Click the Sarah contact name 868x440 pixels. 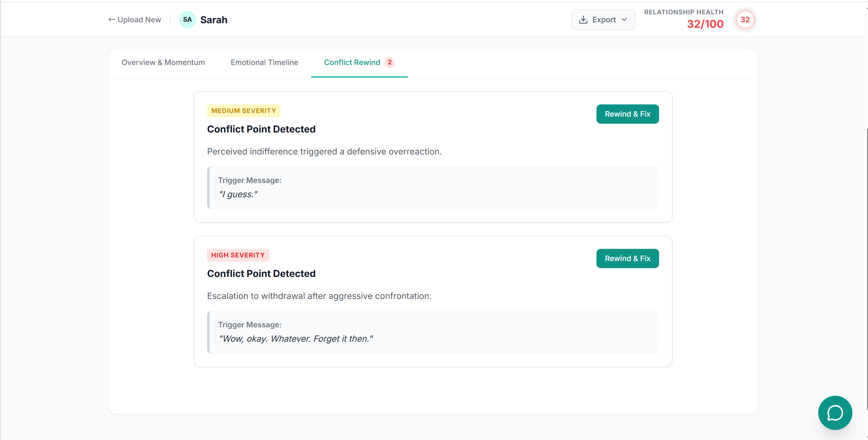pos(213,20)
